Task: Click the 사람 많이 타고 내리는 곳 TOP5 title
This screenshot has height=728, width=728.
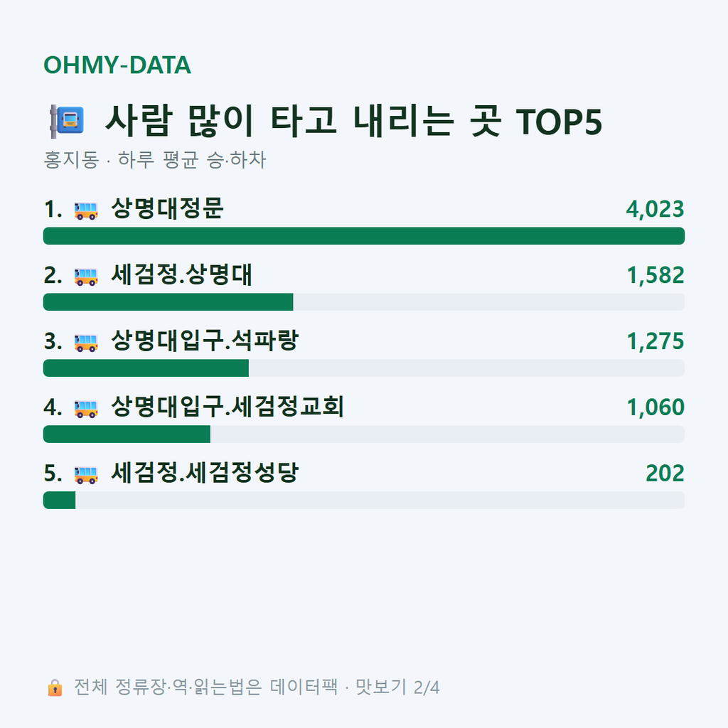Action: [354, 121]
